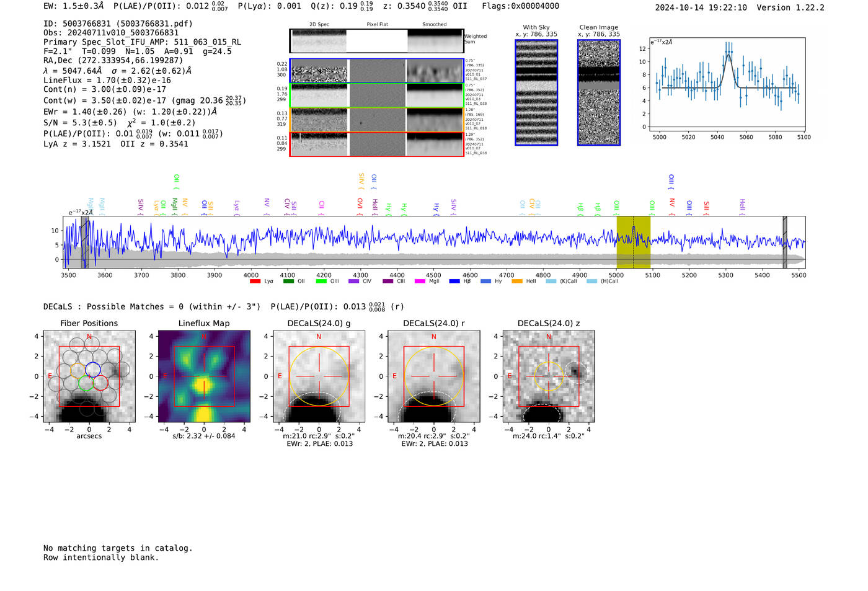Image resolution: width=868 pixels, height=591 pixels.
Task: Click the Gaussian emission line fit plot
Action: tap(727, 84)
